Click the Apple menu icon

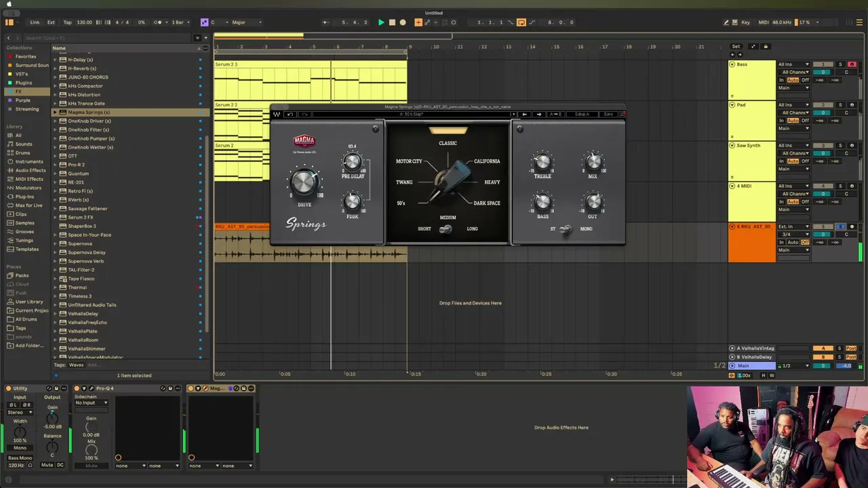coord(9,4)
